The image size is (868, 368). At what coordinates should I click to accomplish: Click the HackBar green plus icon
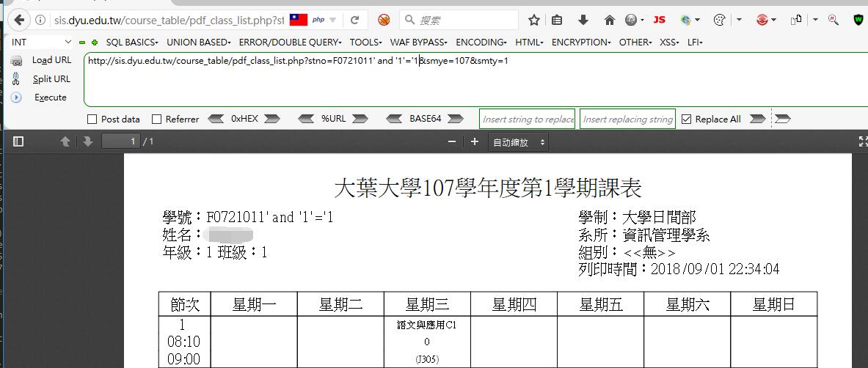coord(95,42)
